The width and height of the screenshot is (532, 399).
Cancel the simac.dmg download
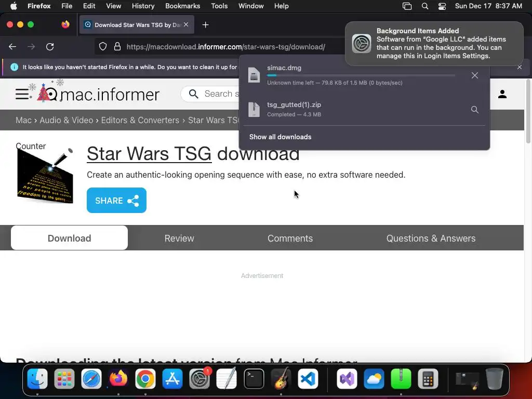tap(475, 75)
